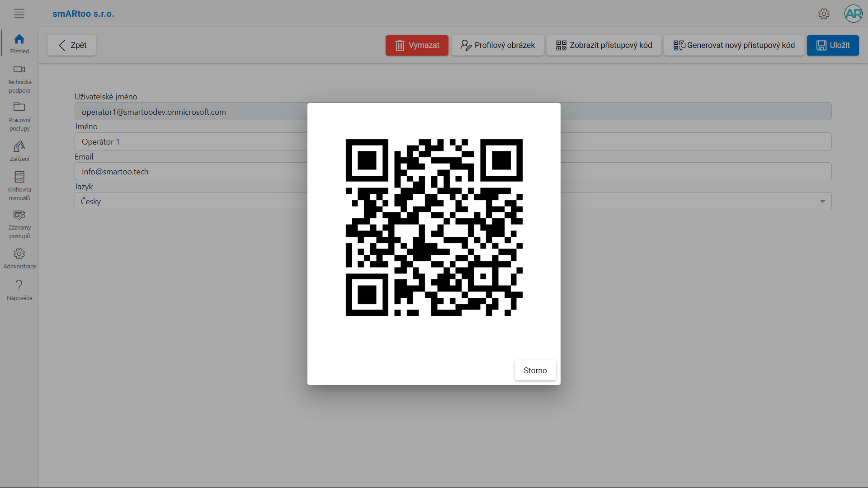
Task: Expand the Jazyk dropdown arrow
Action: (x=822, y=201)
